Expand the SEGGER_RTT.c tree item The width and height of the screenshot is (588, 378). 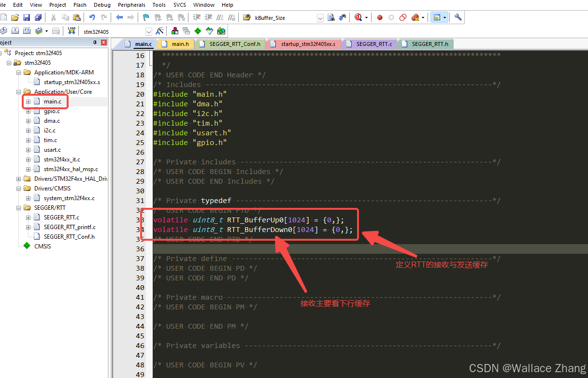click(28, 217)
